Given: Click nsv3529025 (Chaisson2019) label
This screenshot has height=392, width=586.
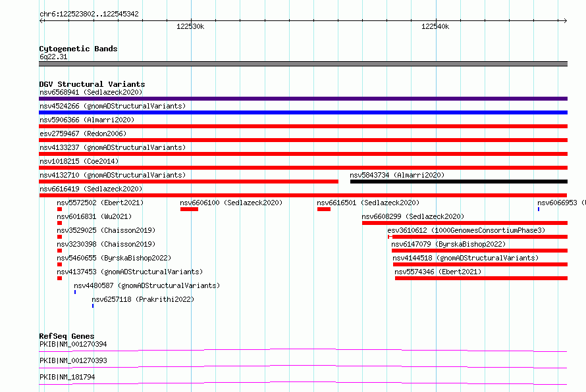Looking at the screenshot, I should 106,230.
